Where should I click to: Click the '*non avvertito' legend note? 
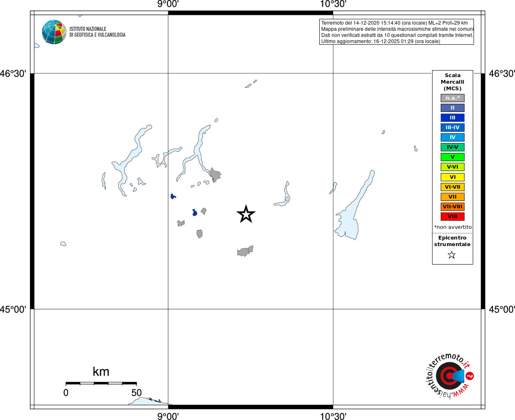click(453, 227)
